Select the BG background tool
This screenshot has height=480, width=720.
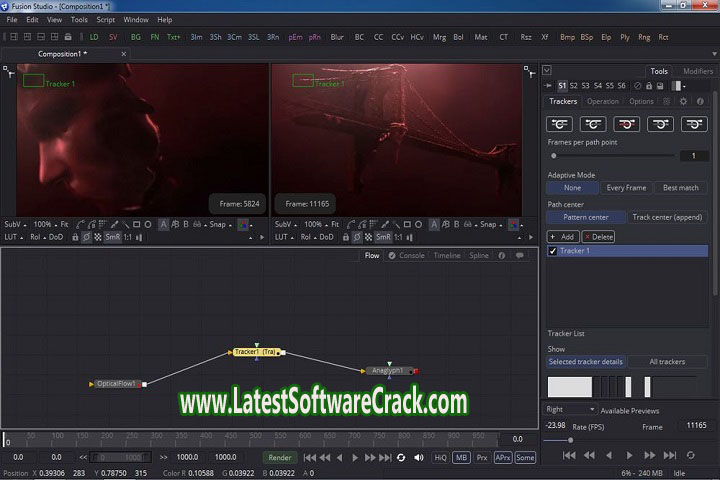(x=136, y=37)
